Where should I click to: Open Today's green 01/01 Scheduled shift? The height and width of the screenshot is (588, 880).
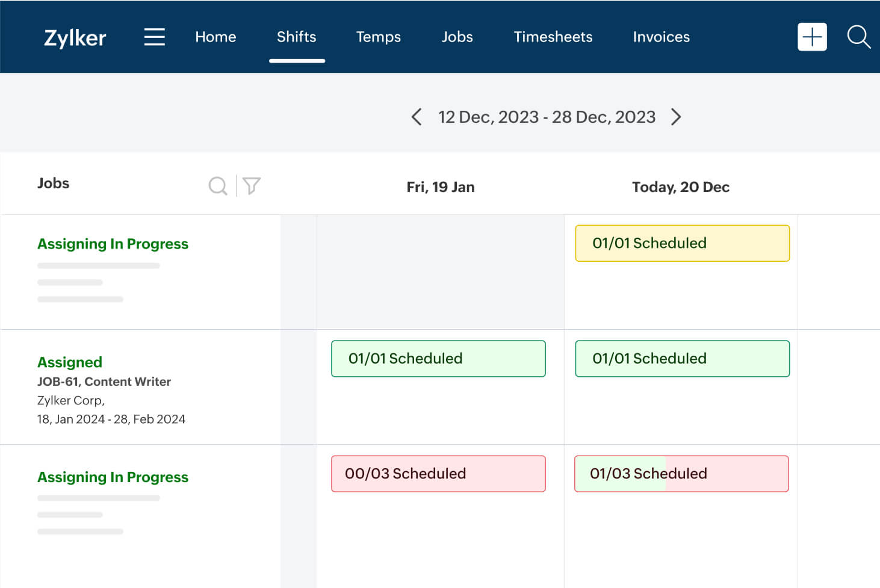point(683,359)
